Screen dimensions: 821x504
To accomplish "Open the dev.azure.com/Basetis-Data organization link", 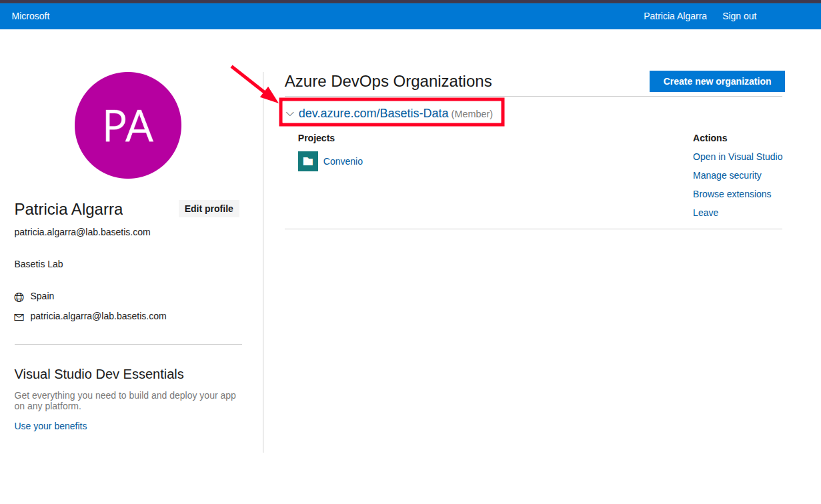I will pyautogui.click(x=373, y=113).
